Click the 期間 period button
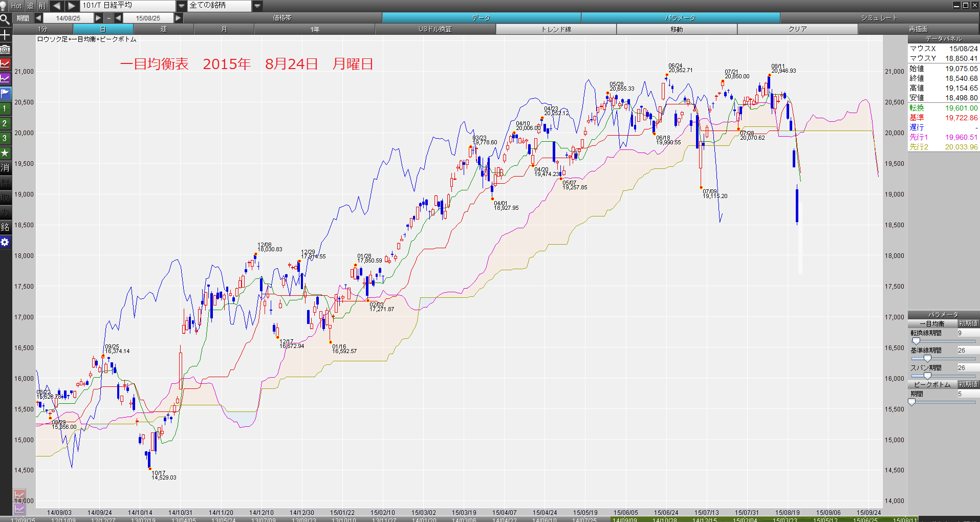980x522 pixels. pyautogui.click(x=23, y=18)
